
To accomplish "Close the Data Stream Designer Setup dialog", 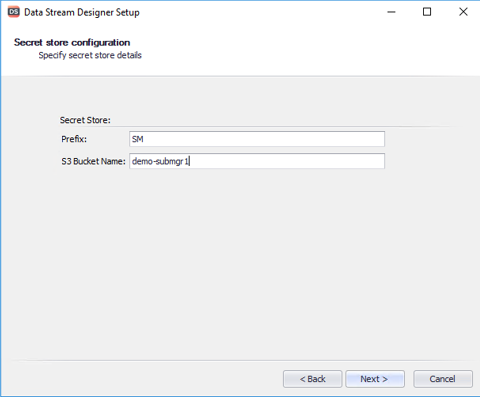I will pos(463,12).
